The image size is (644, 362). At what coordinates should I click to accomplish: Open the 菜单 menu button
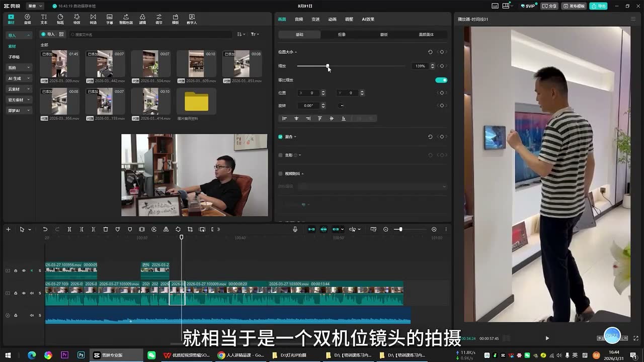35,6
